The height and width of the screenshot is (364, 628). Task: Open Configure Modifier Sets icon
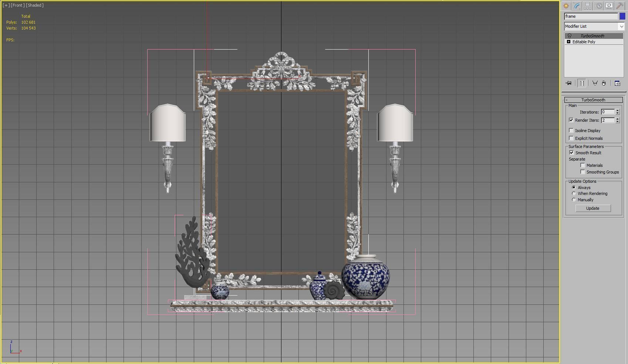[x=617, y=83]
